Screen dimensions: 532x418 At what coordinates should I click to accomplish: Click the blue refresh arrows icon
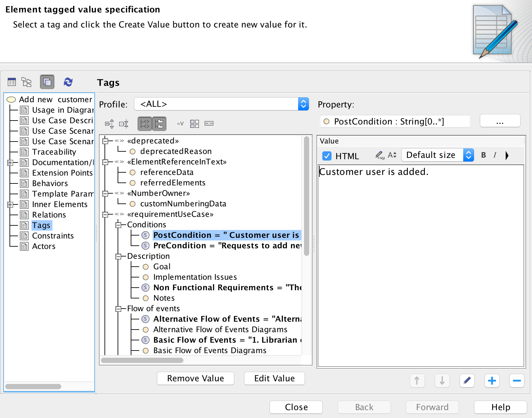coord(68,82)
